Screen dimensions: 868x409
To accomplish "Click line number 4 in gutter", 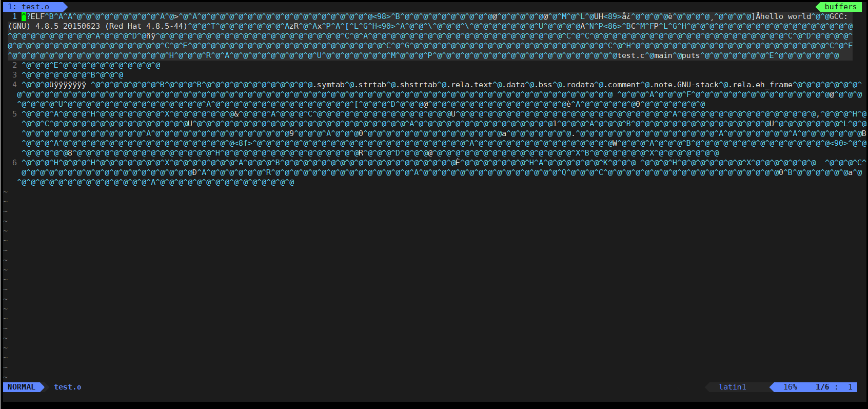I will (14, 85).
